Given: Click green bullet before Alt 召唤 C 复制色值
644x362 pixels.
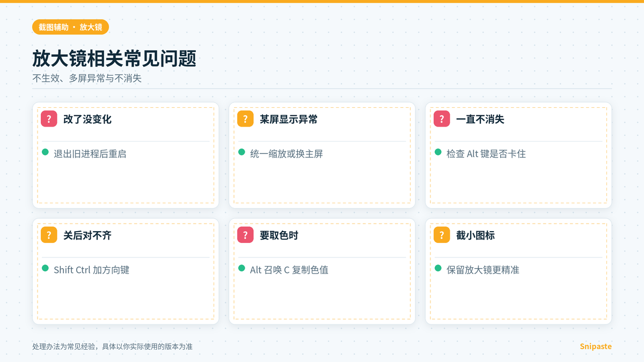Looking at the screenshot, I should 242,268.
